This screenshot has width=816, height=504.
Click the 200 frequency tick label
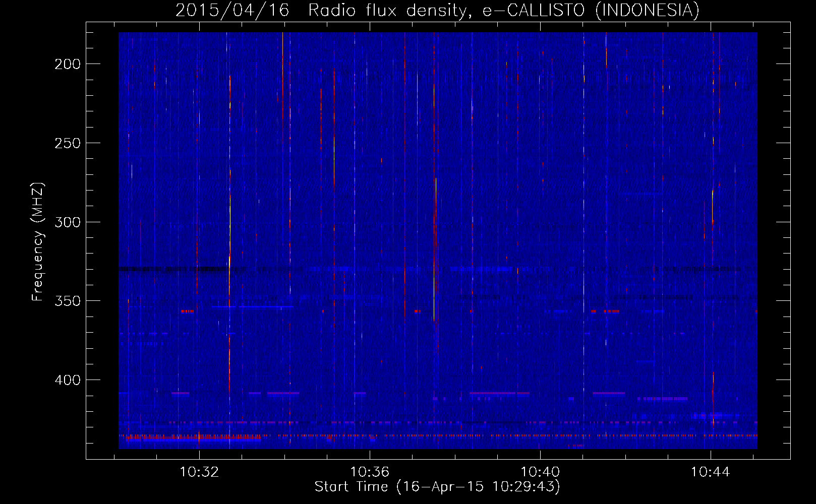point(68,64)
